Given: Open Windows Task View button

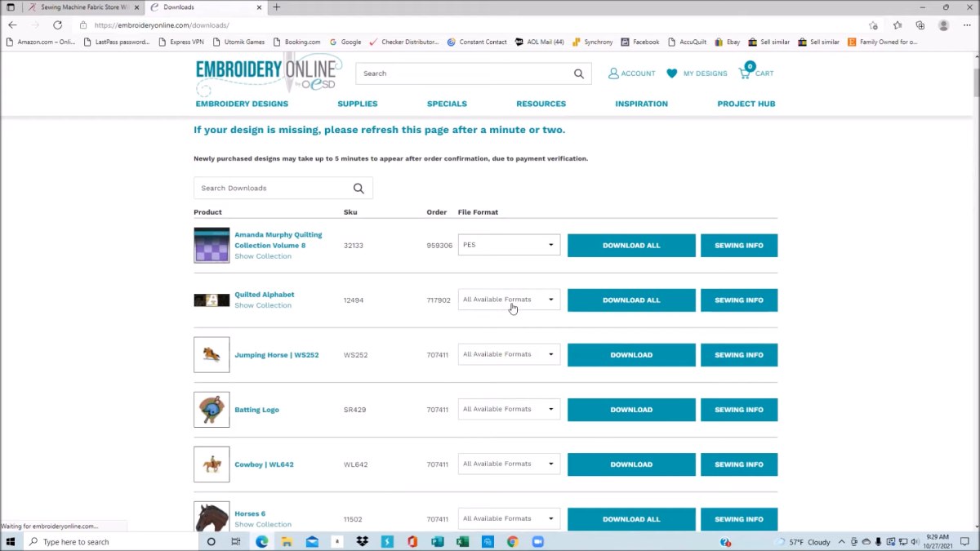Looking at the screenshot, I should coord(236,541).
